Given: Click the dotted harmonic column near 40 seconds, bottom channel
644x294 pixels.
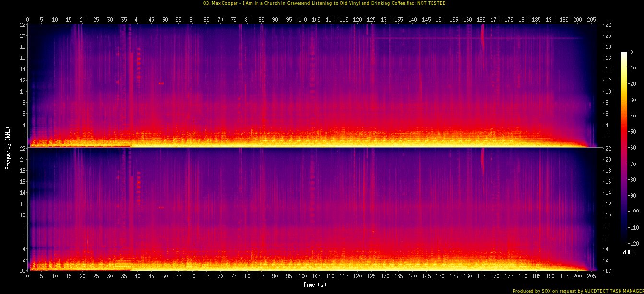Looking at the screenshot, I should (x=139, y=187).
